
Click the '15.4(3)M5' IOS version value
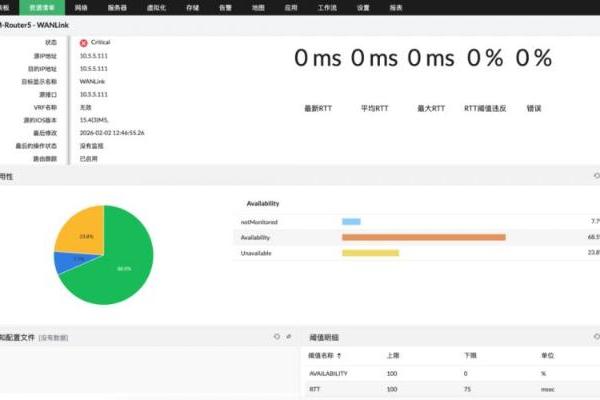tap(94, 120)
